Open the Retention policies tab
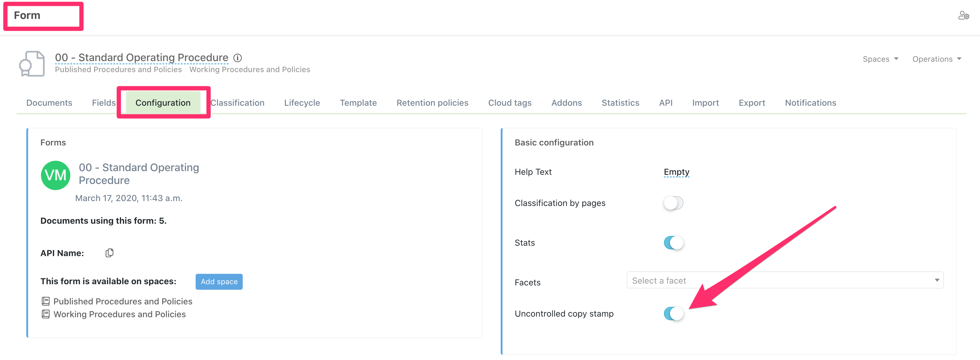This screenshot has width=980, height=360. [x=432, y=103]
